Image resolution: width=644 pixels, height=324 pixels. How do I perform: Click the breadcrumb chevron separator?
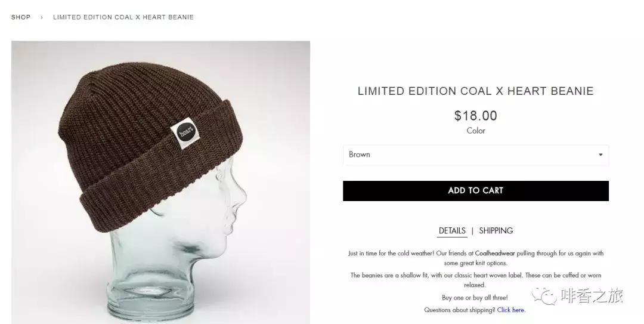coord(42,17)
